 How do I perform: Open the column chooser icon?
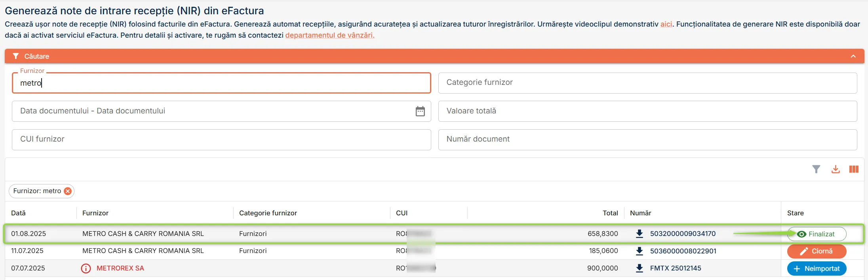854,169
